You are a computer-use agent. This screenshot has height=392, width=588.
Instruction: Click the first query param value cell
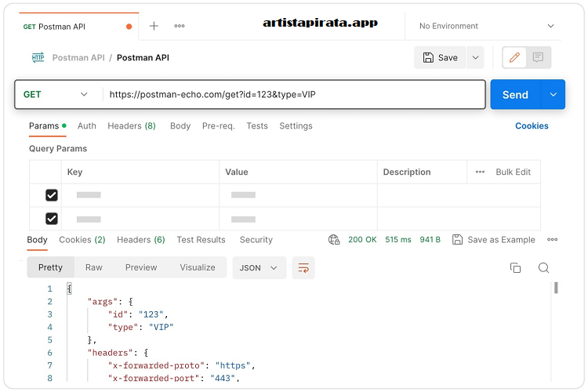[298, 195]
